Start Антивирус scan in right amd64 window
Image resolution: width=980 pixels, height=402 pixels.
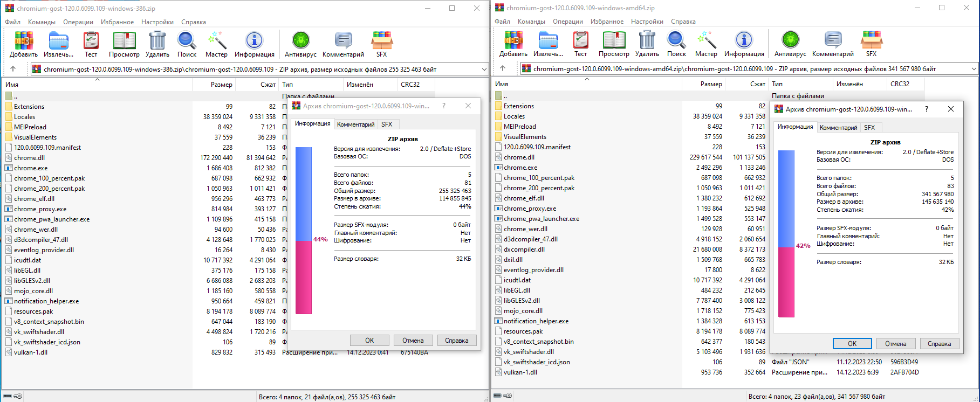coord(790,44)
